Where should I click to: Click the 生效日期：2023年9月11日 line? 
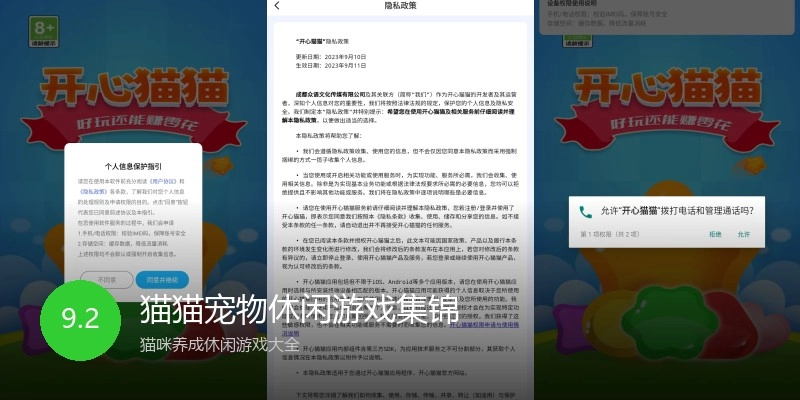tap(331, 66)
